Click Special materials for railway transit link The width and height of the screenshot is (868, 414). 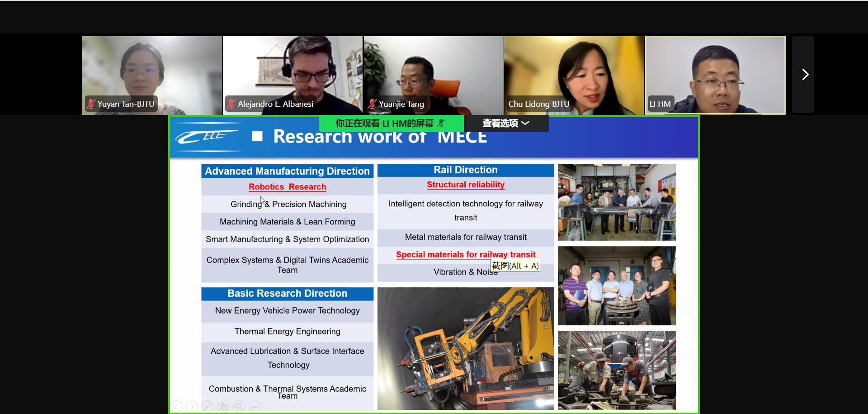point(465,254)
